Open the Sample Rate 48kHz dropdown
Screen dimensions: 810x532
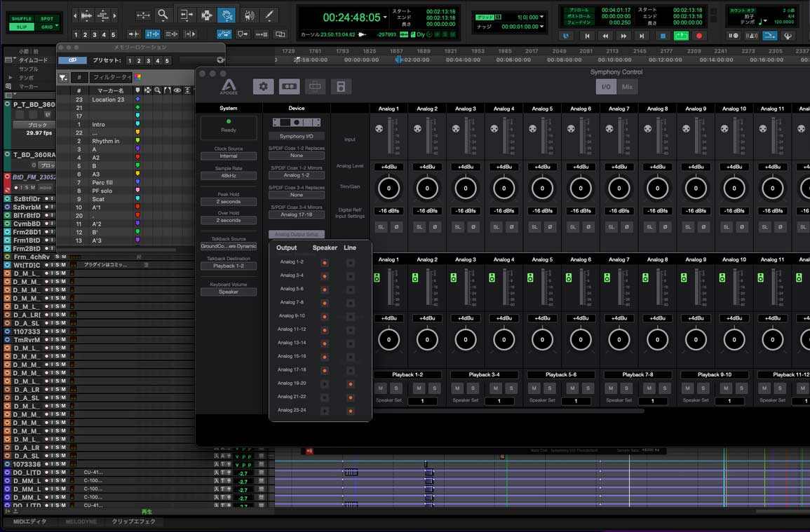[229, 176]
